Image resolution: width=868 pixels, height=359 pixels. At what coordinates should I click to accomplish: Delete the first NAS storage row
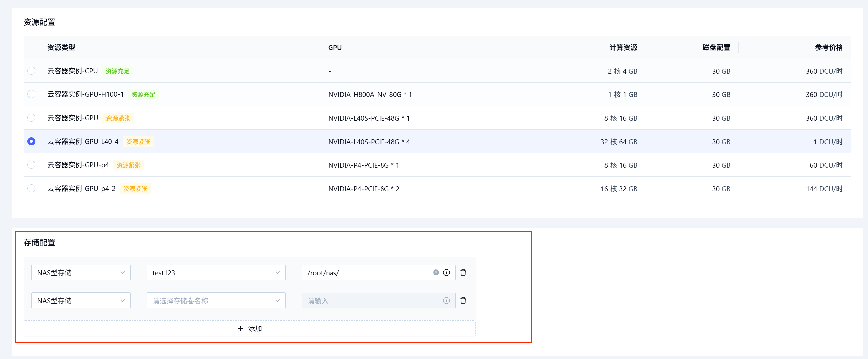[x=463, y=272]
